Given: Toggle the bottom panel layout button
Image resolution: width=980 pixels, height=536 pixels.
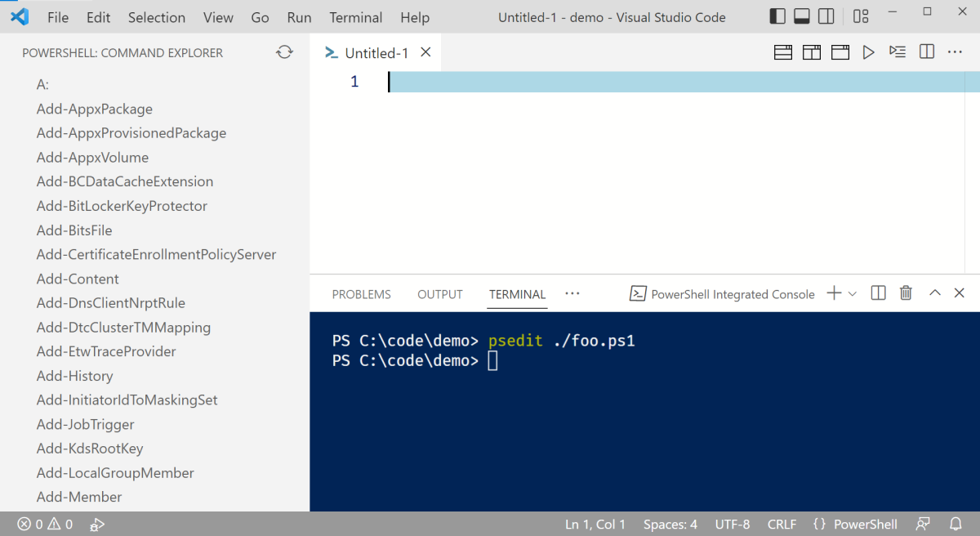Looking at the screenshot, I should [802, 16].
